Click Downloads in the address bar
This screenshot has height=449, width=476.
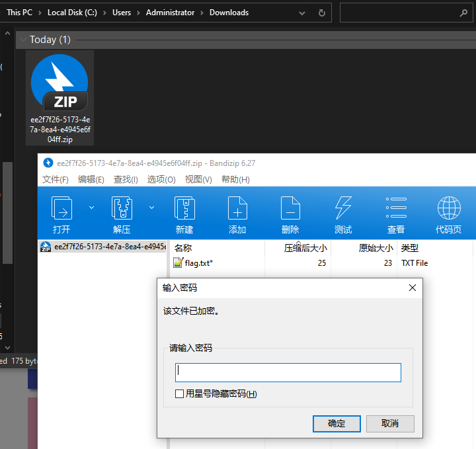click(x=229, y=13)
